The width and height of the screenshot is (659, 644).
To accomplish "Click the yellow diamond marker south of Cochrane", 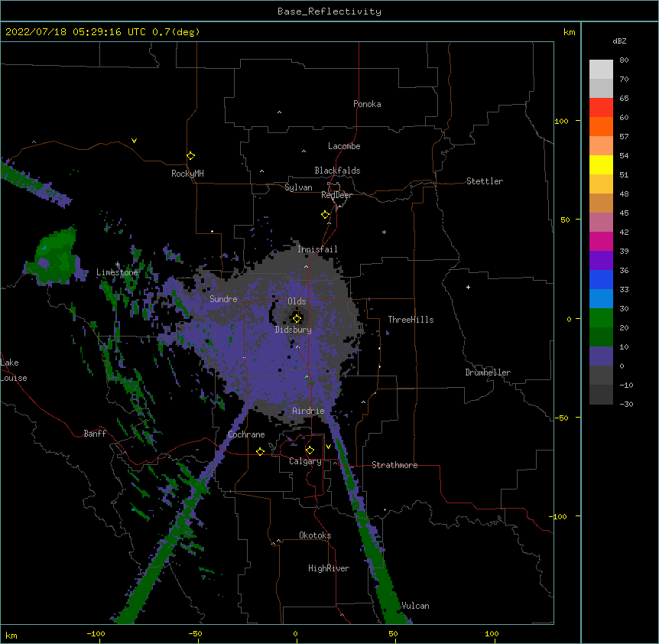I will click(260, 451).
